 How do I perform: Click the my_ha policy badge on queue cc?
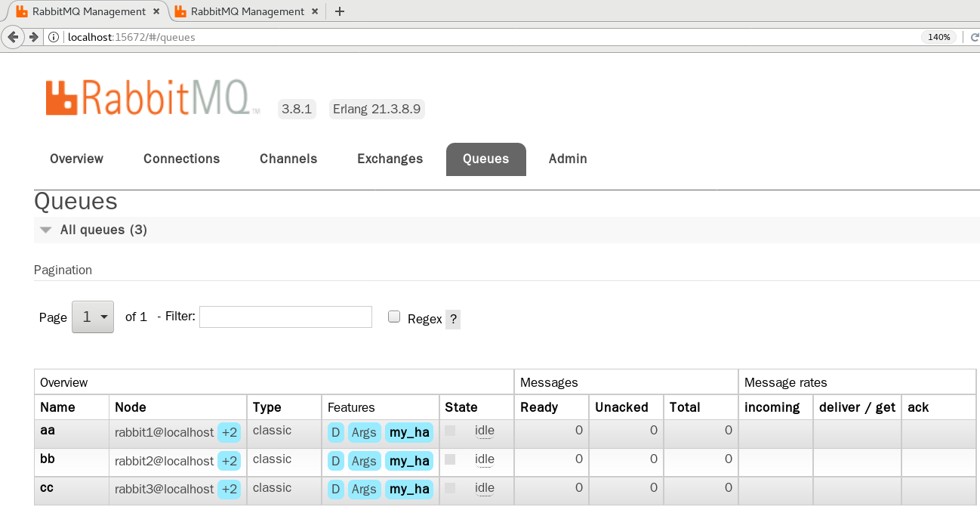pos(409,489)
